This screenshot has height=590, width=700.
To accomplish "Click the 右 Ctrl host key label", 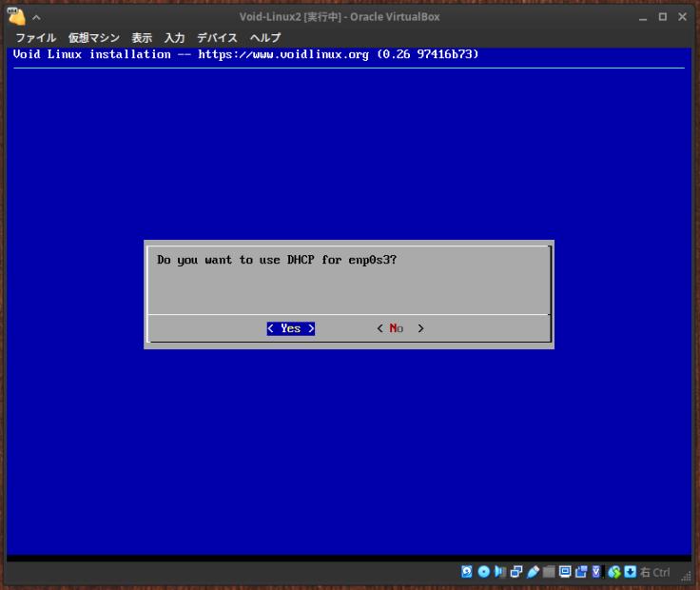I will [655, 572].
